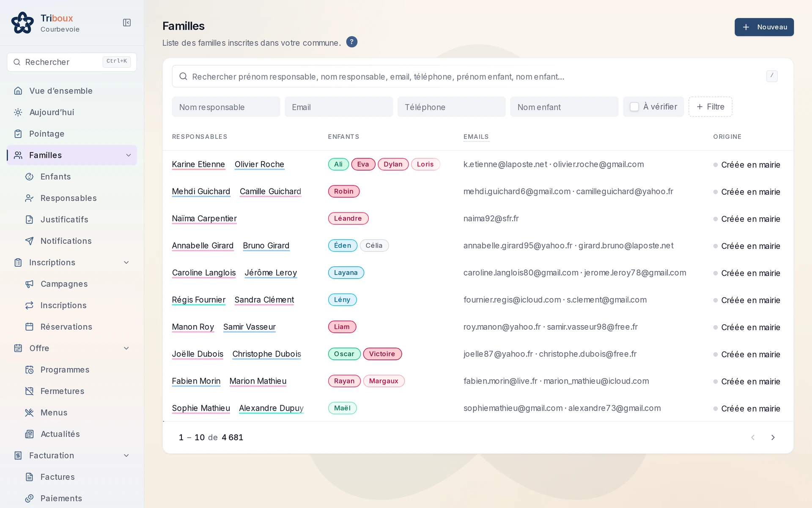Collapse the Facturation section chevron
This screenshot has width=812, height=508.
coord(126,456)
